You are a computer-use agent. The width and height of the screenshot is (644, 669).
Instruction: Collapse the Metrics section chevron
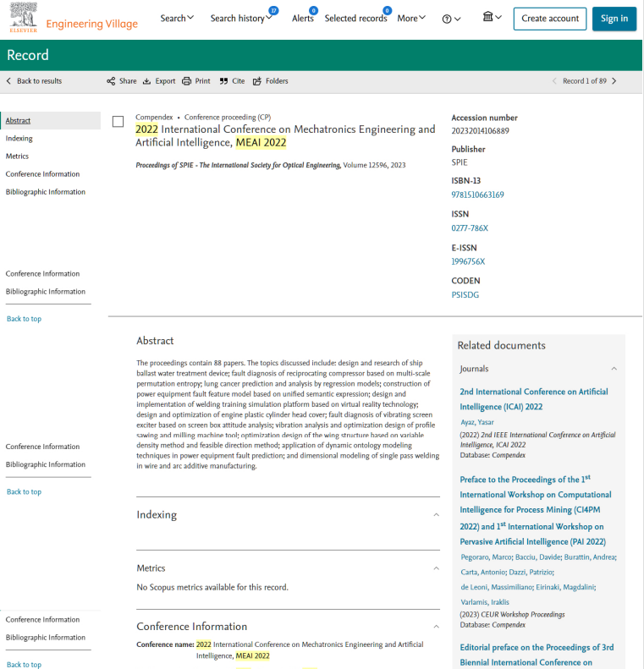click(436, 568)
